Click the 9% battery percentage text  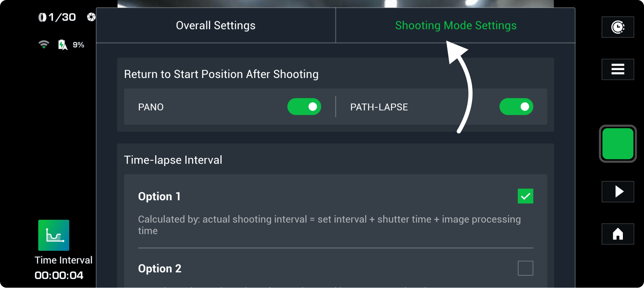[79, 44]
